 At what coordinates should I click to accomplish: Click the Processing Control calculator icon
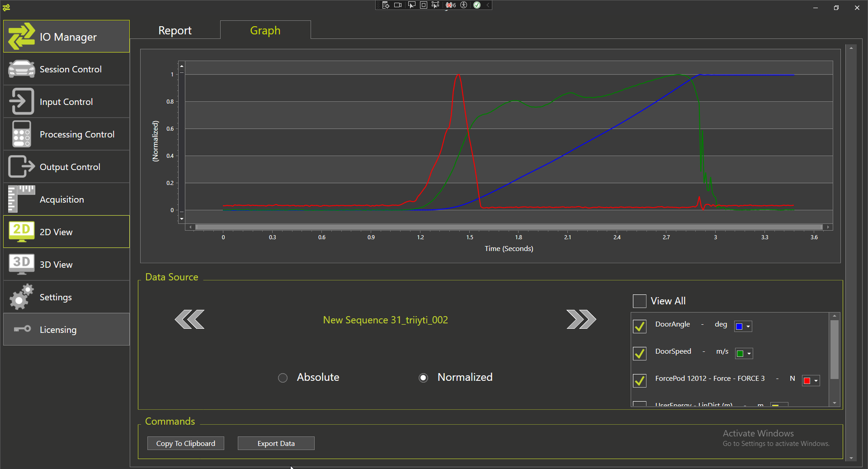21,134
